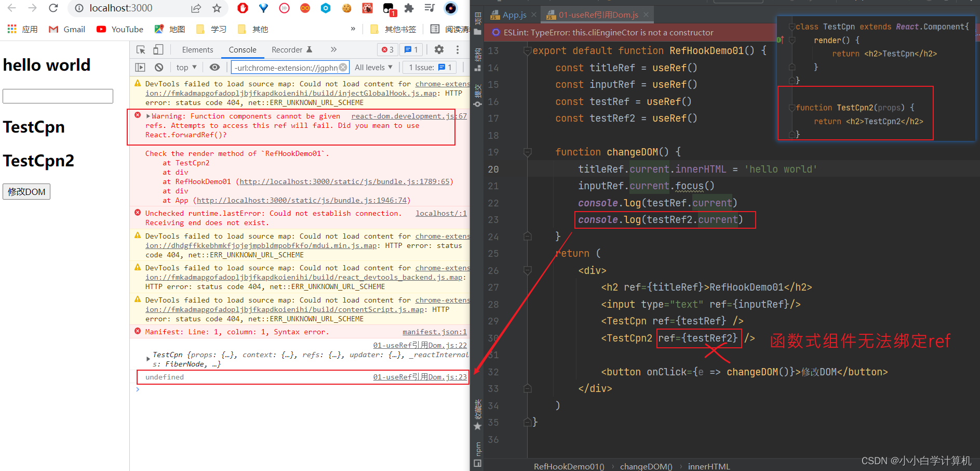The width and height of the screenshot is (980, 471).
Task: Open the blue hexagon extension icon
Action: coord(326,8)
